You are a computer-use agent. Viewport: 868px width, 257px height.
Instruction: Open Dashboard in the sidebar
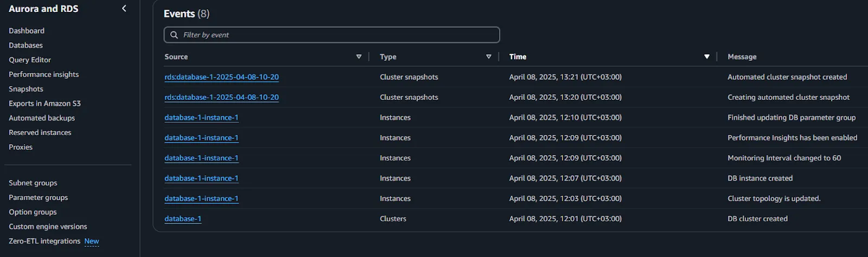coord(27,31)
